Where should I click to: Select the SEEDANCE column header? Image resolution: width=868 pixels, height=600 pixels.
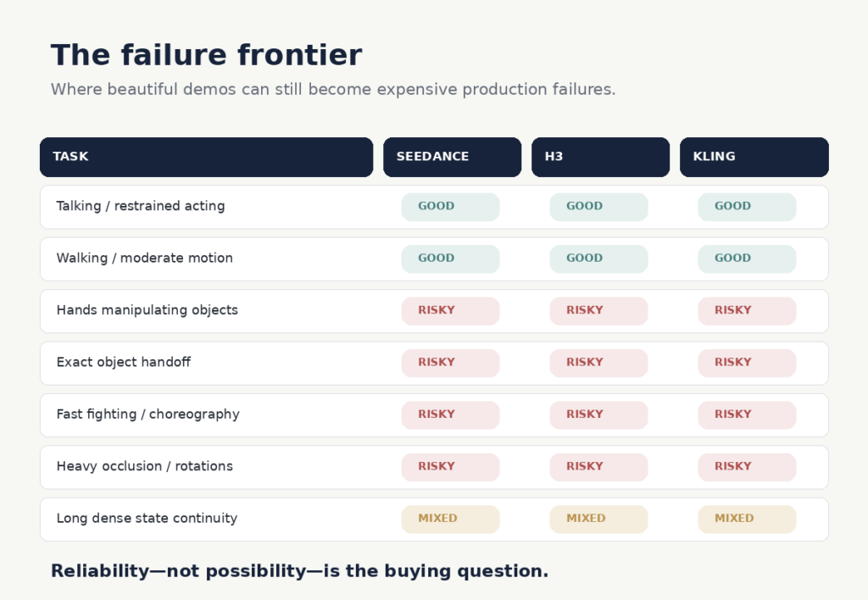[x=453, y=157]
